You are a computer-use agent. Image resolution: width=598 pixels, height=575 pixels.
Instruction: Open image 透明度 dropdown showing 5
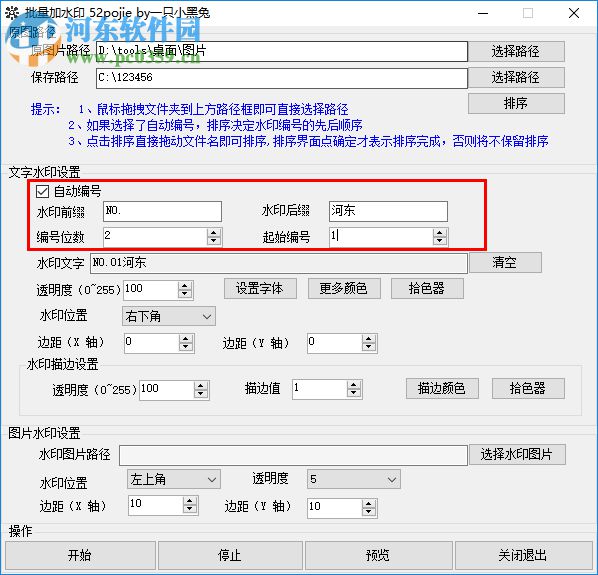354,480
